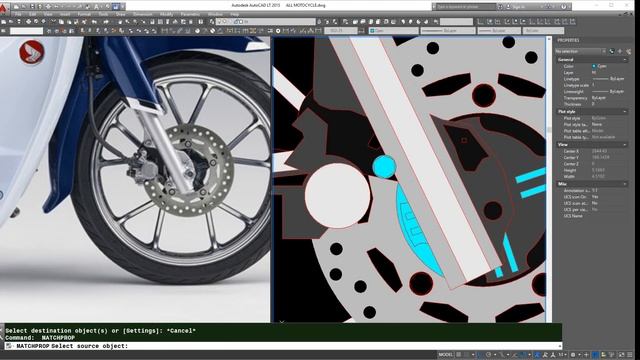The image size is (640, 360).
Task: Open the layer list dropdown
Action: click(x=266, y=22)
